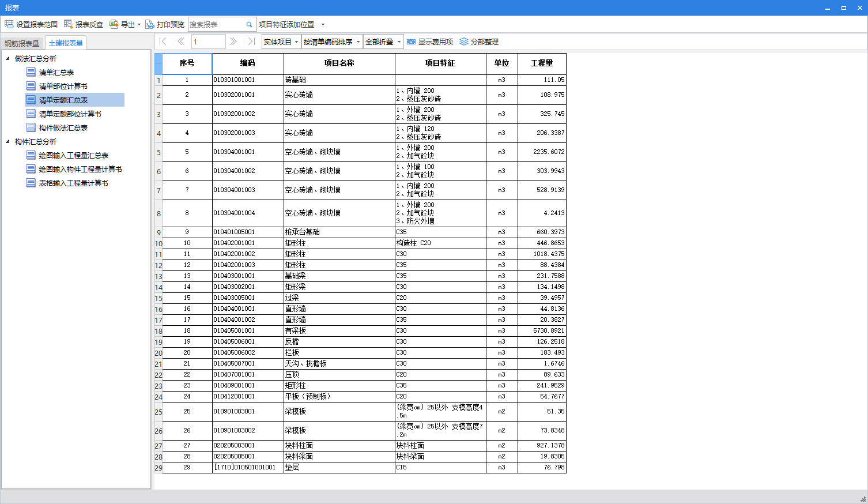Click the 设置报表范围 icon
This screenshot has width=868, height=504.
click(9, 24)
